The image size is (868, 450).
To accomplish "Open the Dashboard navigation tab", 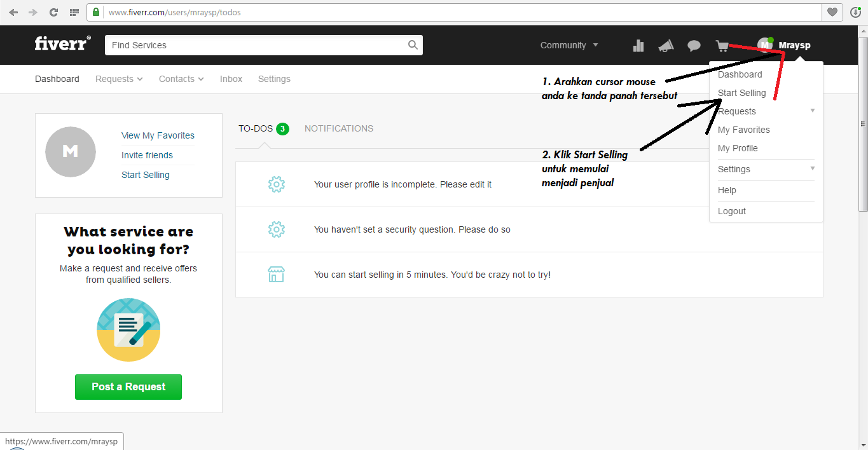I will click(x=57, y=79).
